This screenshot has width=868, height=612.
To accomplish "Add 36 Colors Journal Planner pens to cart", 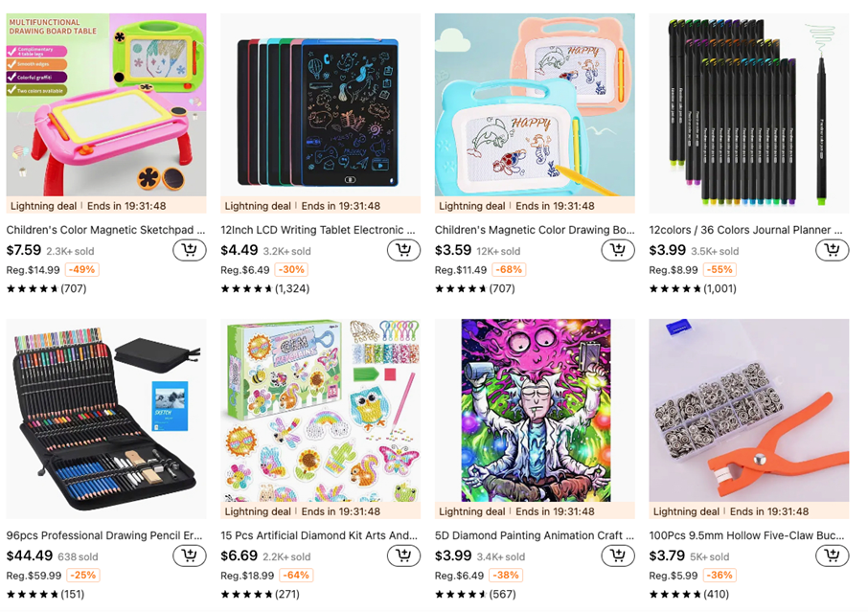I will coord(832,250).
